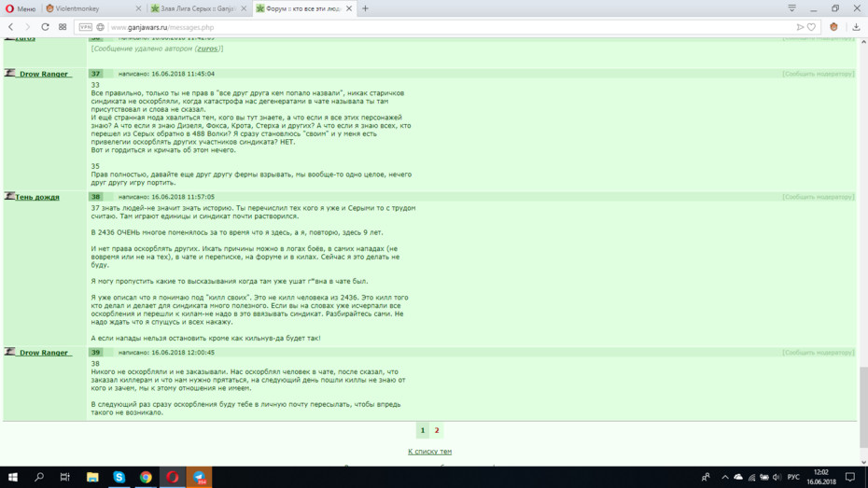Focus the ganjawars.ru address field
The image size is (868, 488).
coord(448,27)
